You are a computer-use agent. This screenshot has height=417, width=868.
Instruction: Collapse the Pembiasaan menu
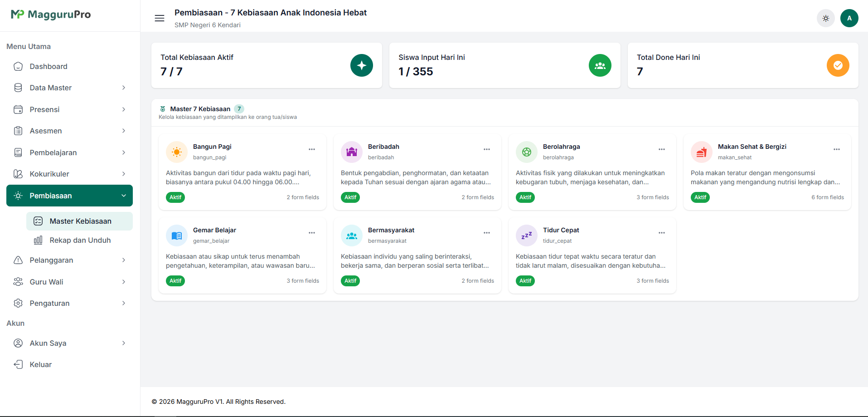70,196
